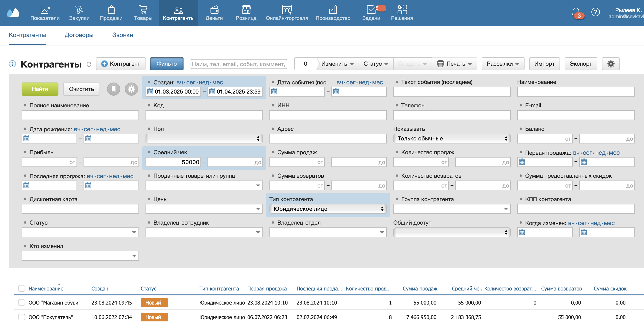Viewport: 644px width, 324px height.
Task: Open the Товары cart icon
Action: 143,10
